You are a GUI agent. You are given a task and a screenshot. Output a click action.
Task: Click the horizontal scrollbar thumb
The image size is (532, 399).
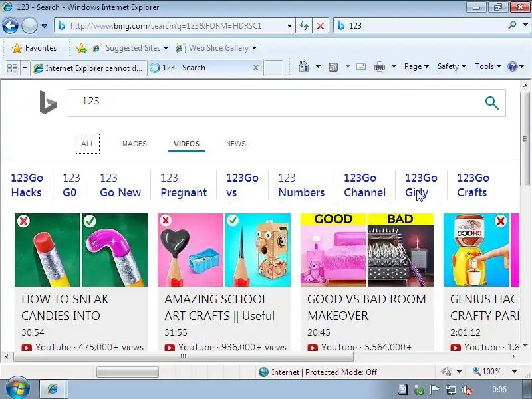click(184, 356)
